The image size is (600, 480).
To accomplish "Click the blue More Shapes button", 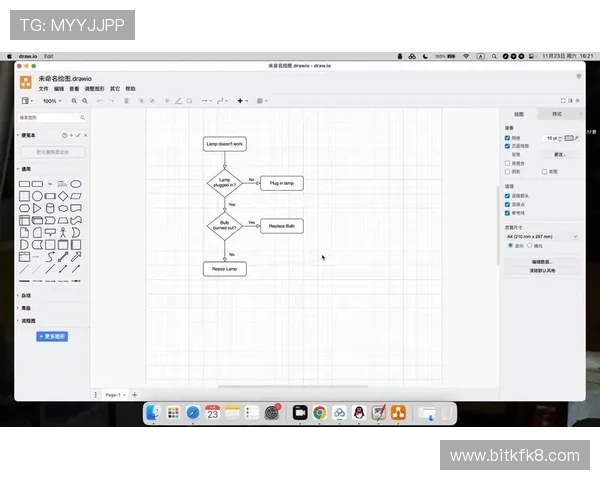I will point(52,336).
